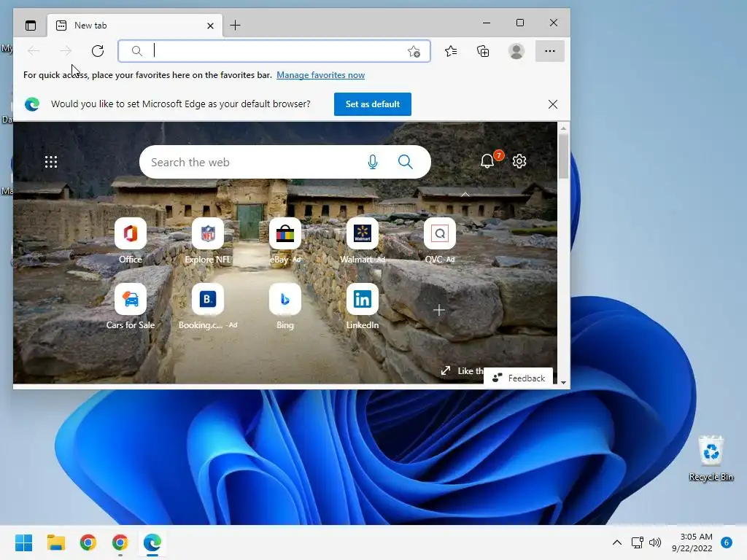Click the magnifier search button
The image size is (747, 560).
coord(406,162)
